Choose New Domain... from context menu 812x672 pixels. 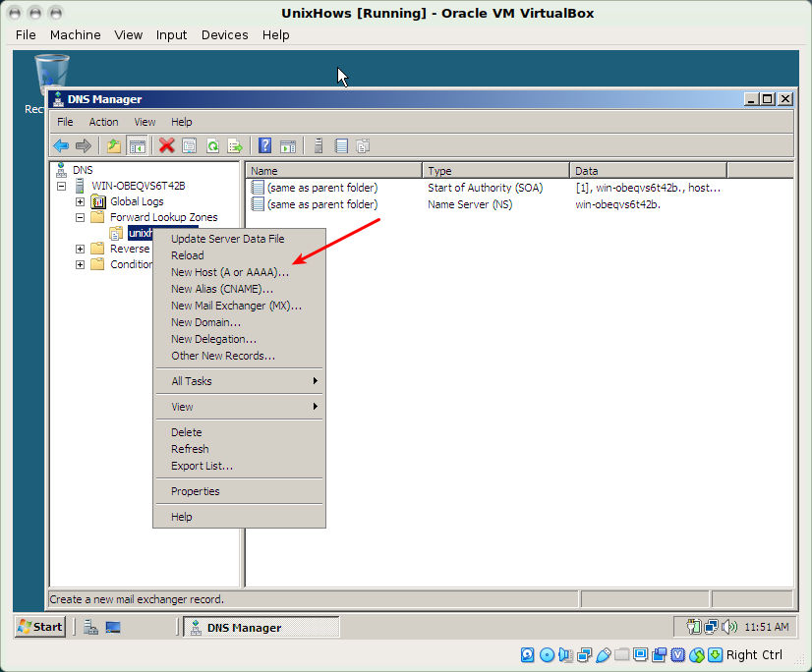(x=240, y=322)
